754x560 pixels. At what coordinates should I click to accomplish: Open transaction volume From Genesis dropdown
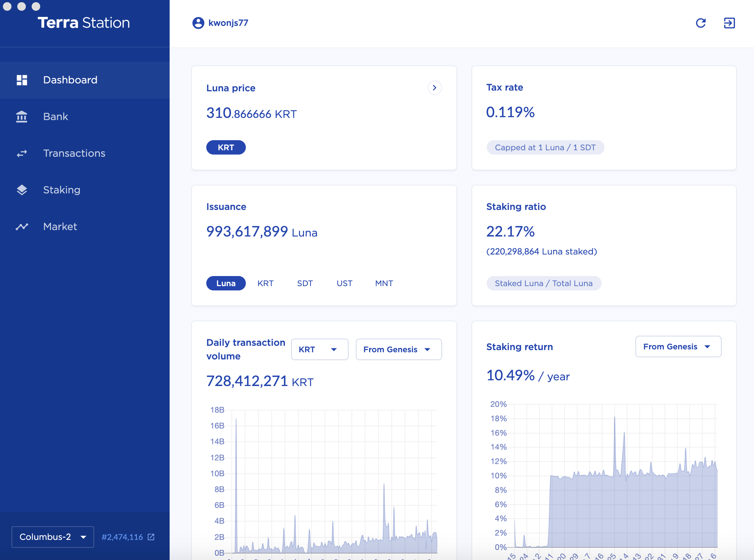[398, 349]
